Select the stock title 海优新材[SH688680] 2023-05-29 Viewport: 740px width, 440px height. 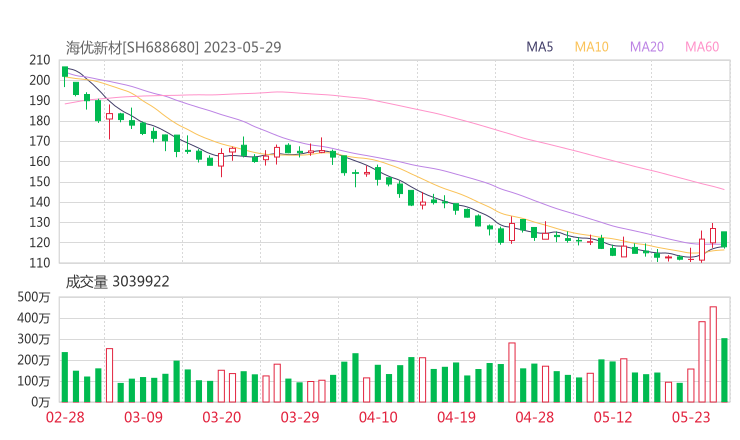pos(173,47)
